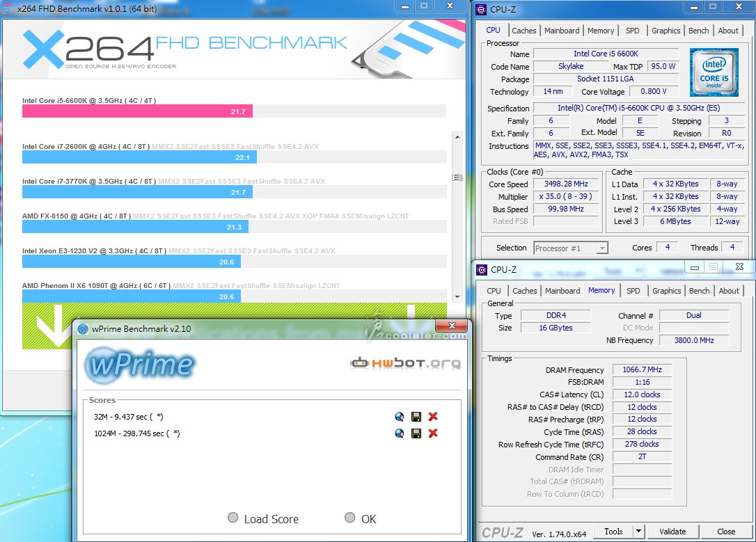Click the Intel Core i5 inside logo

pyautogui.click(x=714, y=72)
